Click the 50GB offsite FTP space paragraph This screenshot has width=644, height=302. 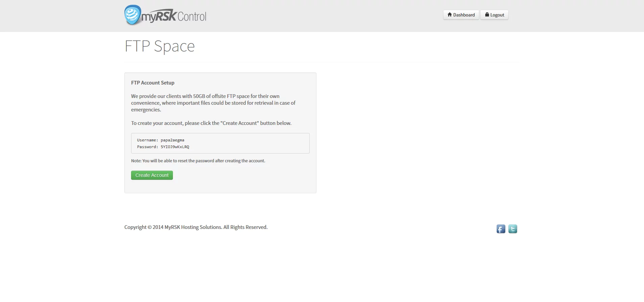(x=213, y=103)
